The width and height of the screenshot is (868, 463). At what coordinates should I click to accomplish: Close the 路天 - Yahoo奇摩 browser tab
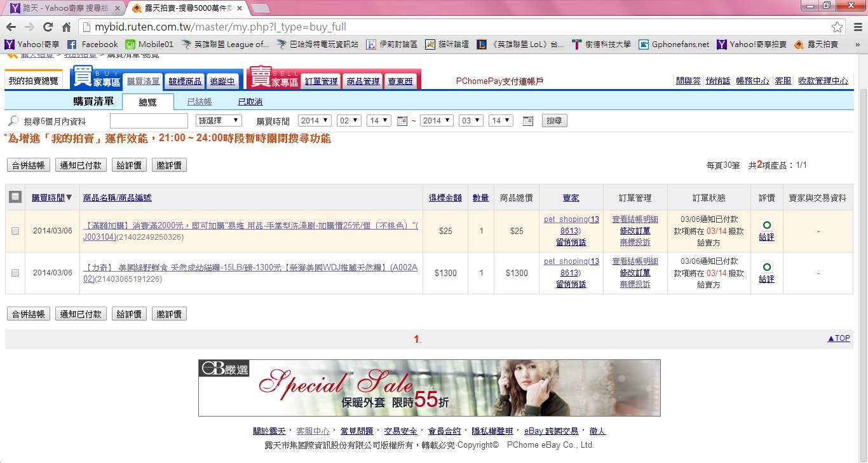(118, 8)
